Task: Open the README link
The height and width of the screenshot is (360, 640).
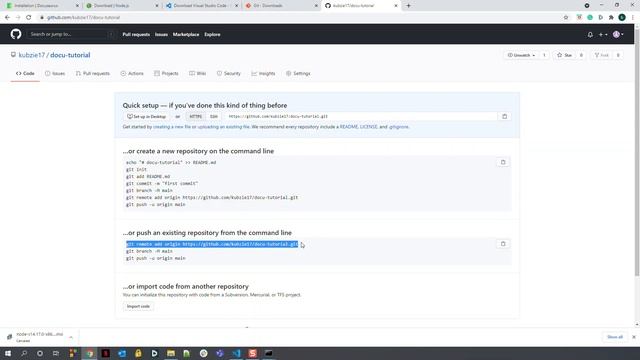Action: (x=349, y=127)
